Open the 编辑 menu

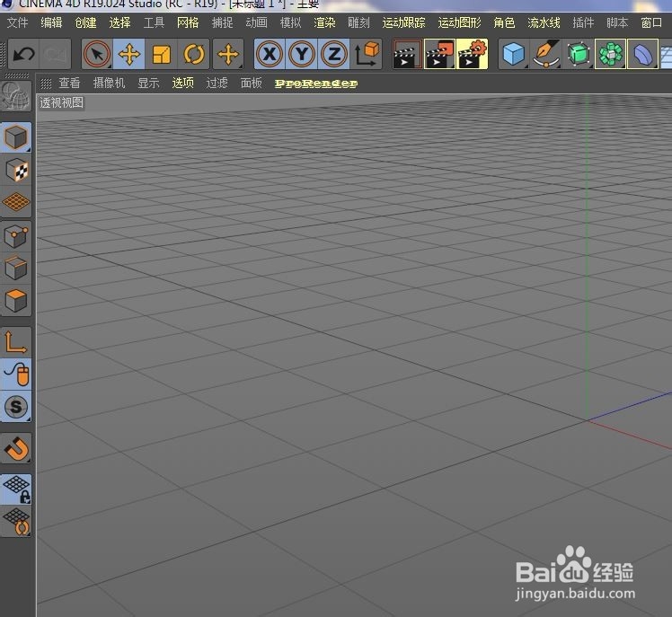[51, 22]
